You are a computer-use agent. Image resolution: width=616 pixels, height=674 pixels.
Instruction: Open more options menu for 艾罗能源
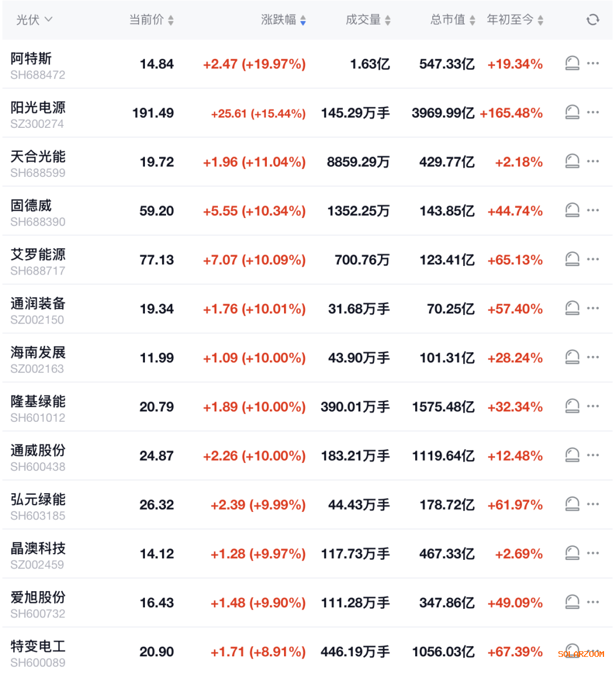(593, 259)
